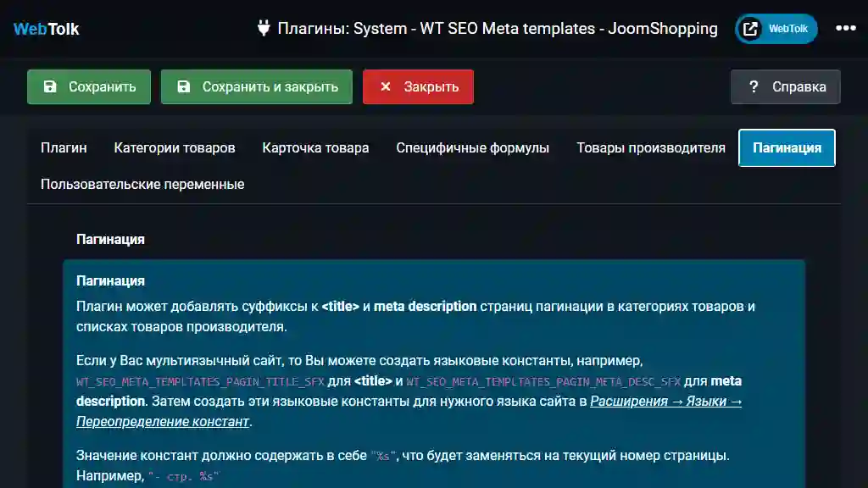
Task: Open the Категории товаров tab
Action: 175,147
